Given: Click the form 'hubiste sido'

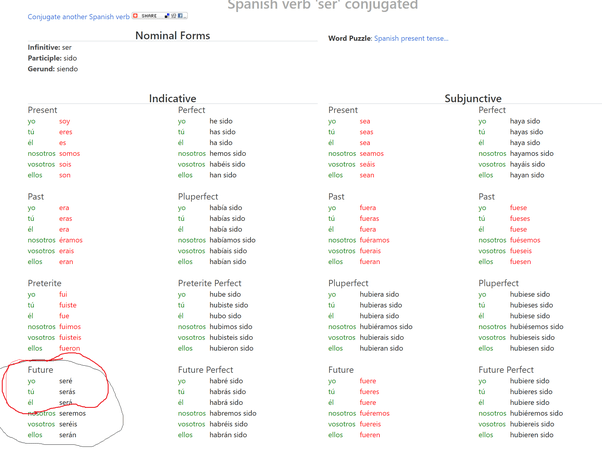Looking at the screenshot, I should click(x=229, y=305).
